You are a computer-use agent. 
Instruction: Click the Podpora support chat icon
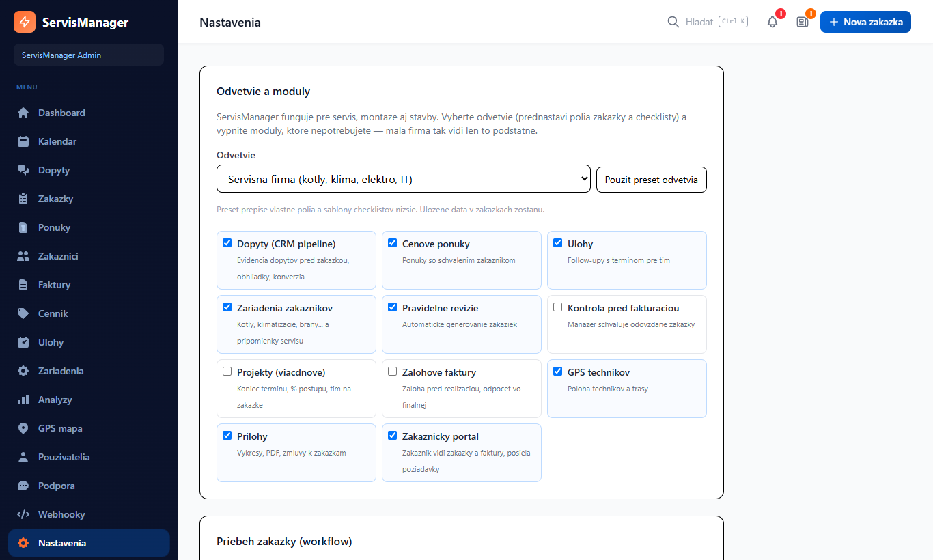pos(23,486)
